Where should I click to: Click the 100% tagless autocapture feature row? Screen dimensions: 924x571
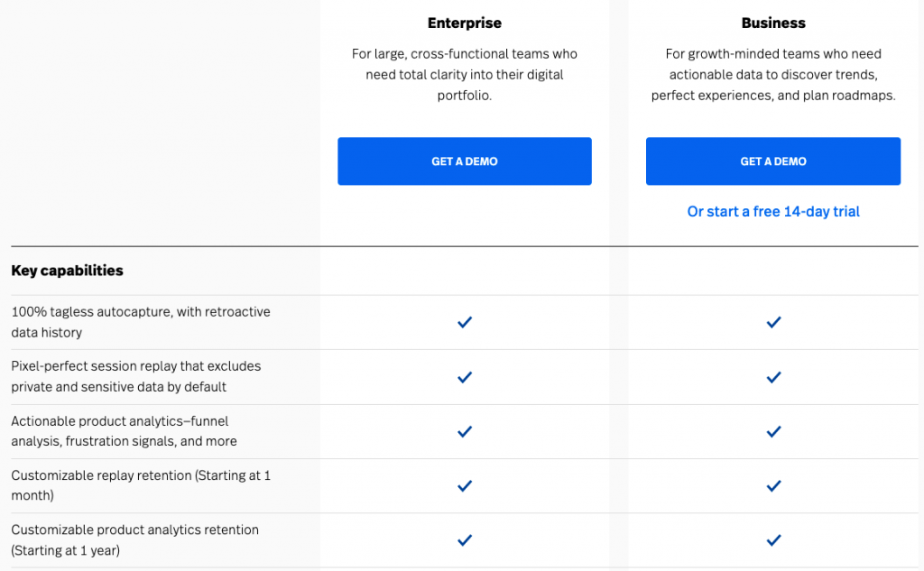(x=140, y=322)
